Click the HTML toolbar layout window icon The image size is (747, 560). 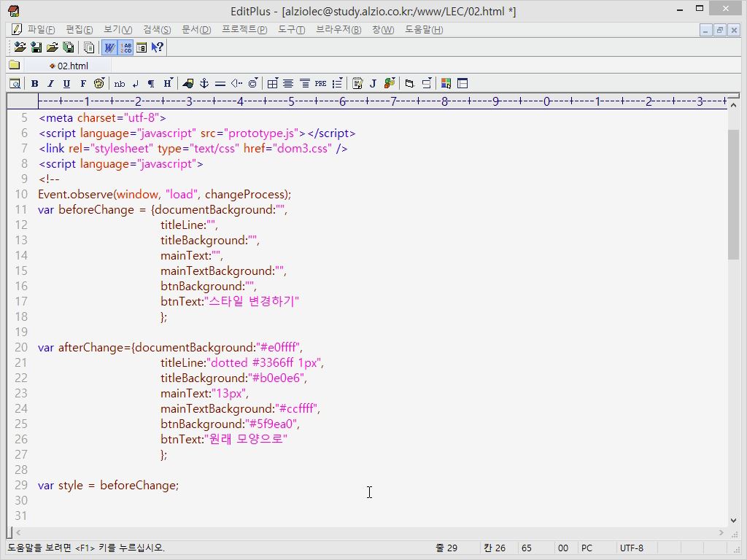(462, 84)
